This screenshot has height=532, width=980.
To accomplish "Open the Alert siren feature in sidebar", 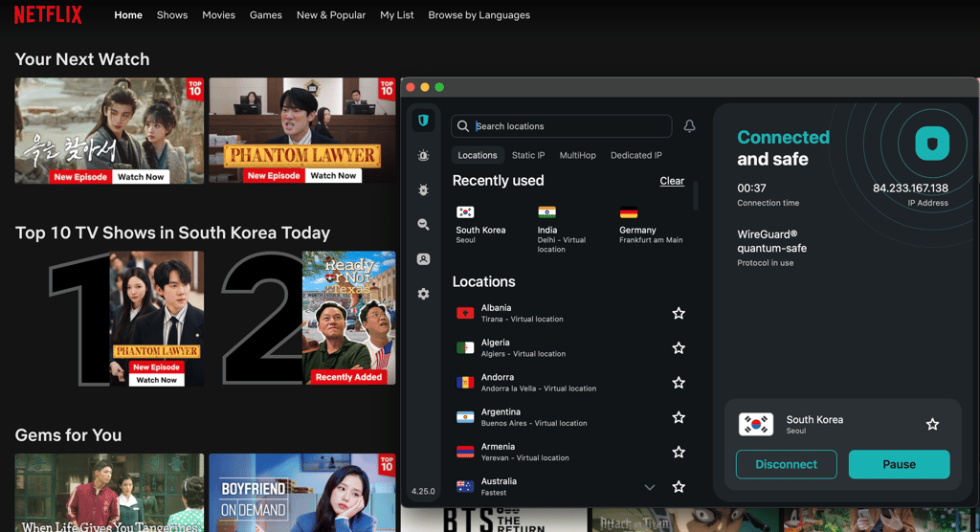I will click(x=423, y=155).
